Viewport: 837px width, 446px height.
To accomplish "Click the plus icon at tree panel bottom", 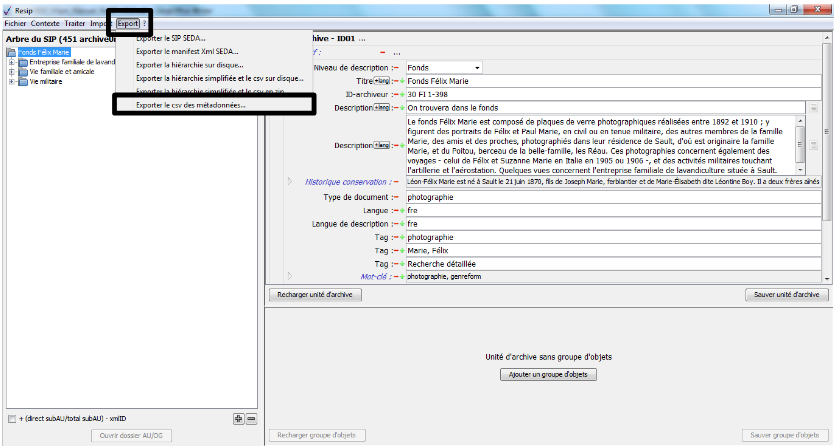I will [x=238, y=418].
